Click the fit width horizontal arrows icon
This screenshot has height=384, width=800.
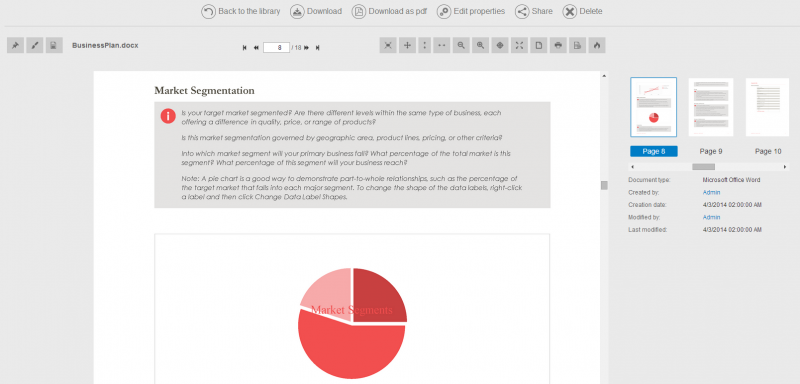(x=442, y=45)
